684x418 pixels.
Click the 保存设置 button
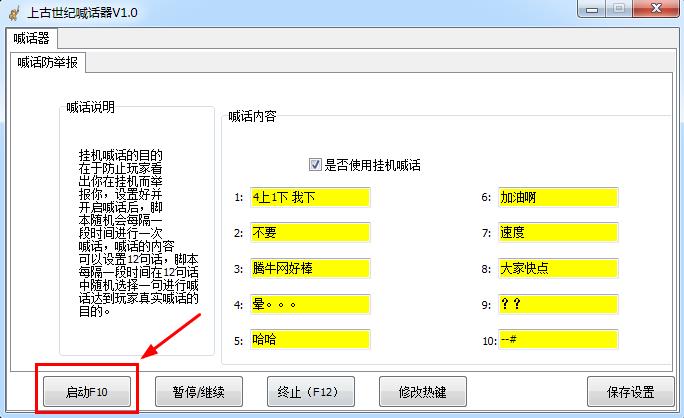point(629,391)
